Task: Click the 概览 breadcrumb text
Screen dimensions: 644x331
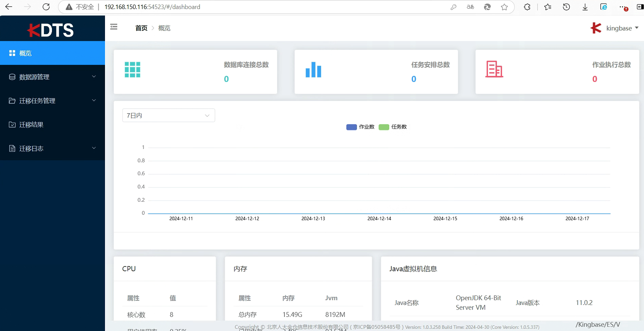Action: click(x=164, y=28)
